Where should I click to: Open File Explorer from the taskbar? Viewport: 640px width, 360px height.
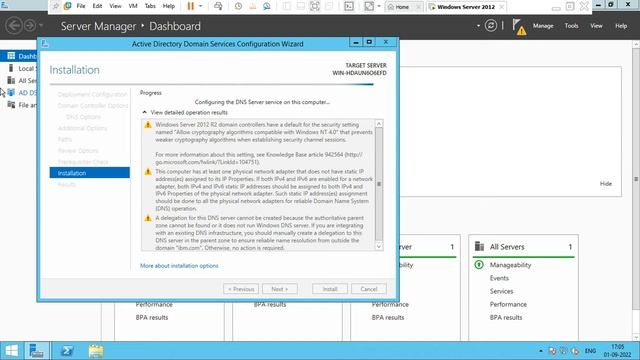click(96, 351)
